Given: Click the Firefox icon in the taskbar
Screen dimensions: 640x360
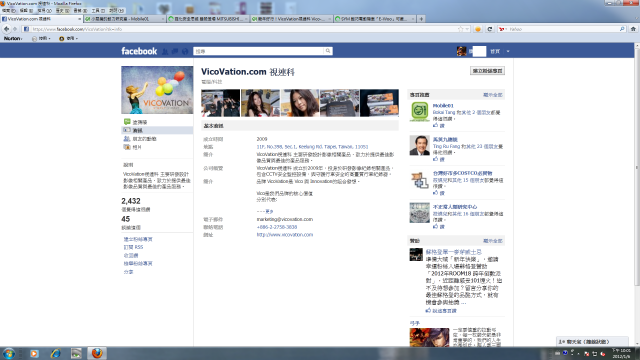Looking at the screenshot, I should (x=97, y=353).
